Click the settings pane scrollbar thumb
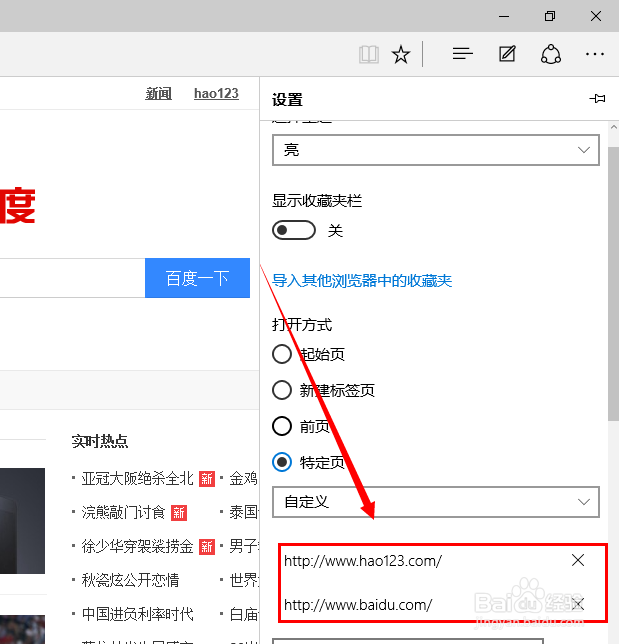This screenshot has width=619, height=644. point(614,283)
